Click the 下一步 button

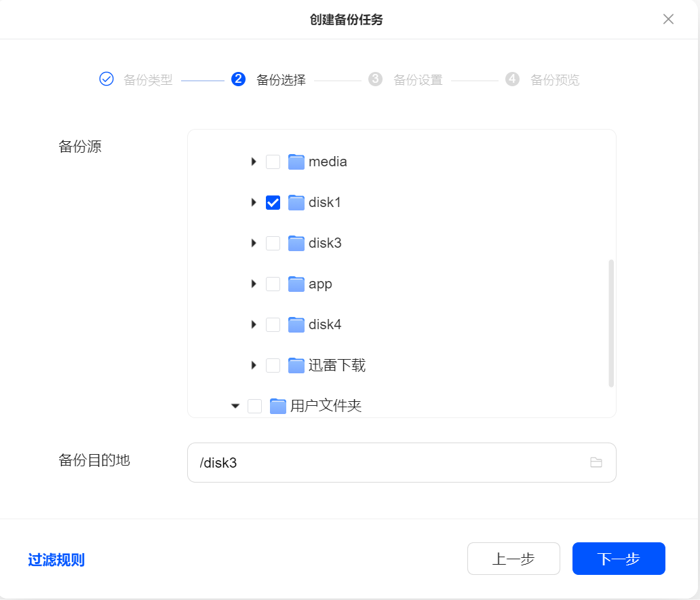[x=619, y=559]
